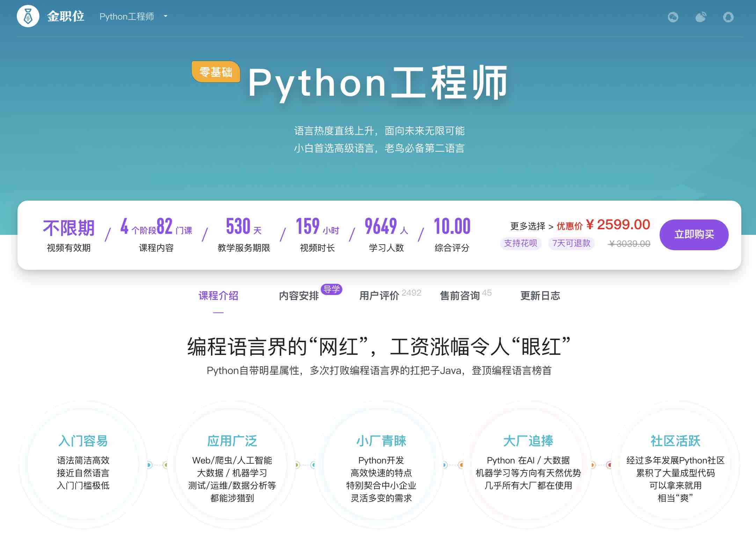Open the 更新日志 changelog link
The width and height of the screenshot is (756, 548).
(540, 296)
